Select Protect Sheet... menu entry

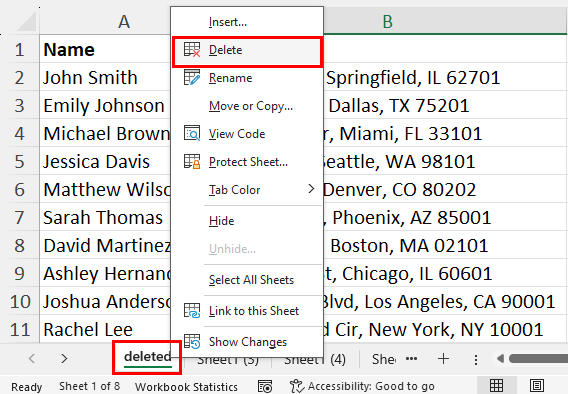click(x=247, y=162)
